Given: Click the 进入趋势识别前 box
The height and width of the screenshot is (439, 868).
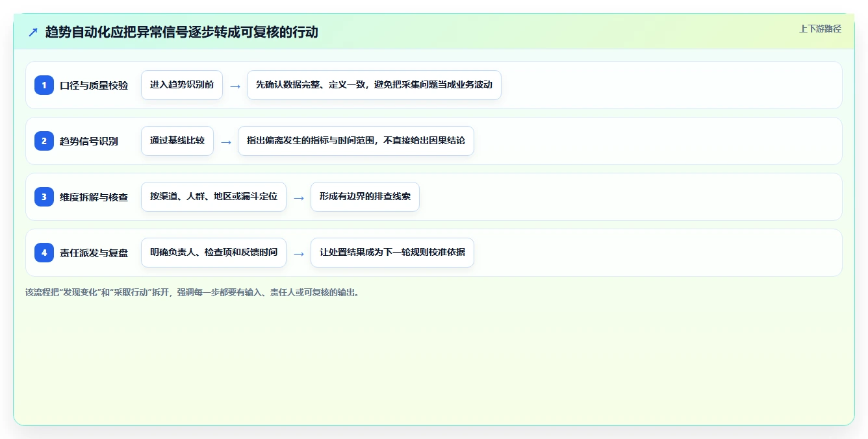Looking at the screenshot, I should tap(182, 85).
